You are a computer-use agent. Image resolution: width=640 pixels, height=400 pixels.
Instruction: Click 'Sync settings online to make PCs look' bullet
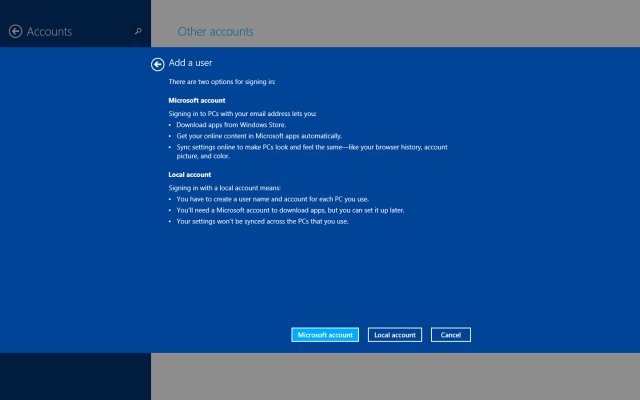pos(312,151)
